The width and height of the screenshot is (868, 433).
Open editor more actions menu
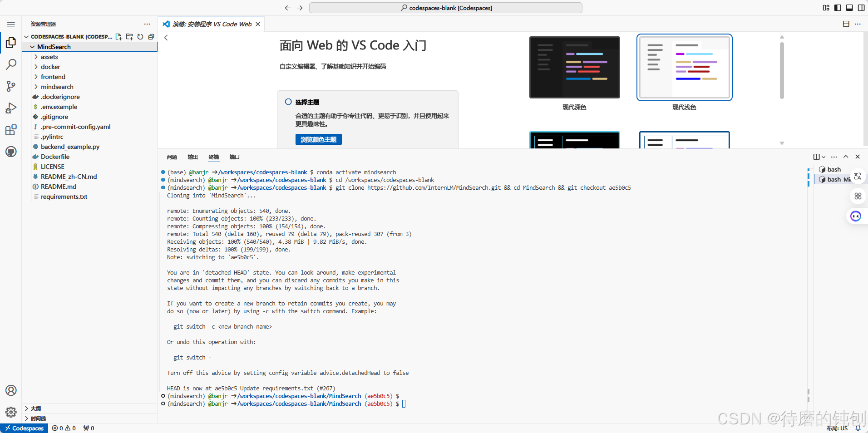pyautogui.click(x=858, y=24)
